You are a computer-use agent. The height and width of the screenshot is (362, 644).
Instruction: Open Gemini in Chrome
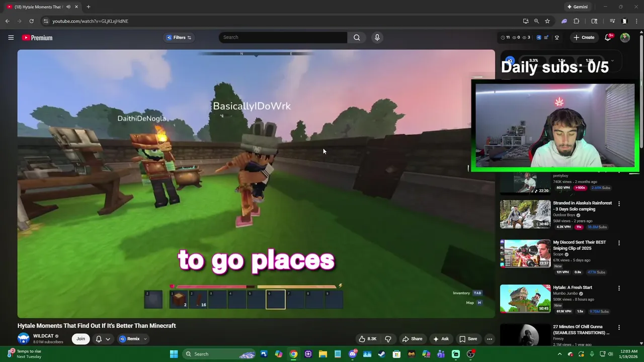pyautogui.click(x=578, y=7)
